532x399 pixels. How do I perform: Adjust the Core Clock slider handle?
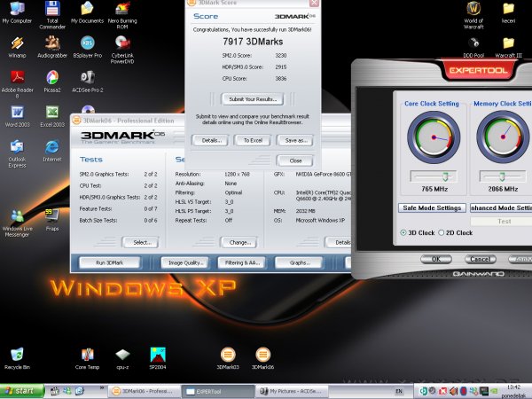coord(445,176)
